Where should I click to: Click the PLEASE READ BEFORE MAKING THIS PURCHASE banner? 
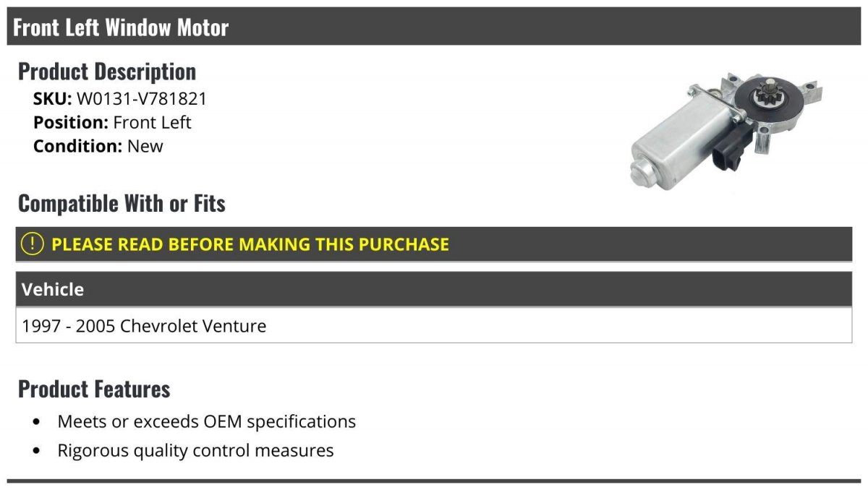pos(434,244)
